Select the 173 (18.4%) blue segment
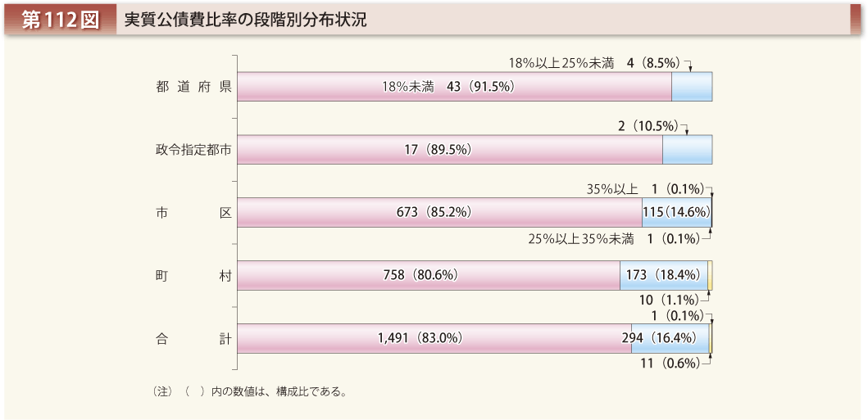Image resolution: width=868 pixels, height=420 pixels. point(664,275)
